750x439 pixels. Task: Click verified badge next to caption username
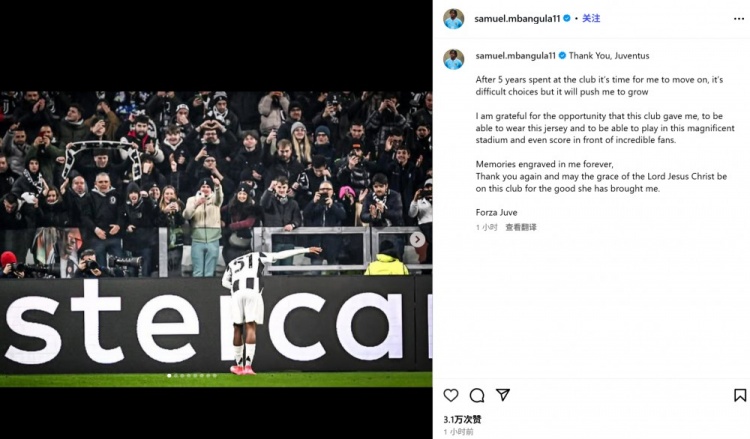(x=562, y=56)
